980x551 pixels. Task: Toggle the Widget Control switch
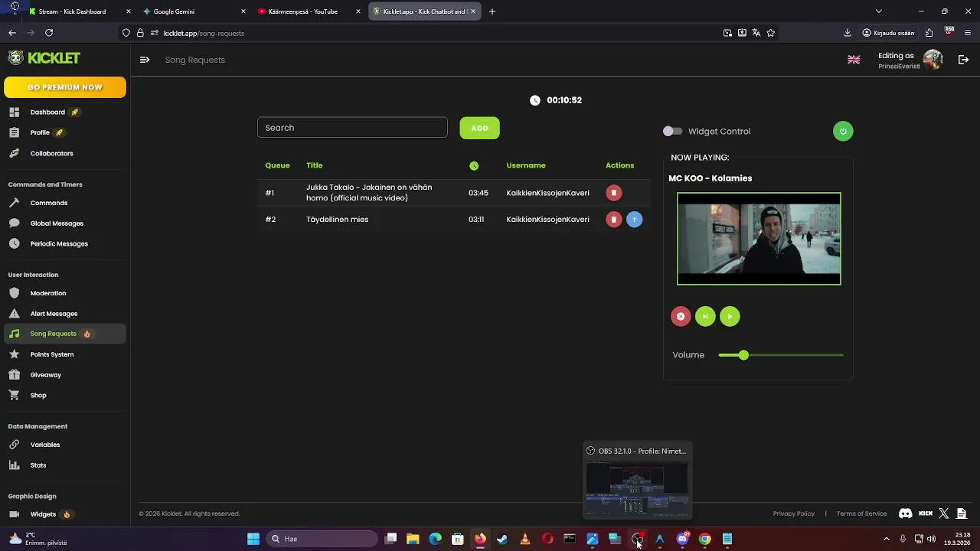pos(672,132)
